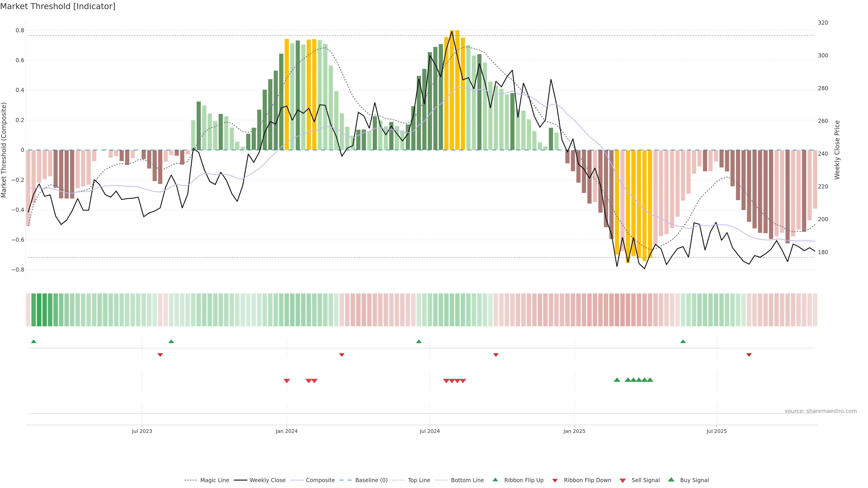Toggle the Top Line legend entry

click(419, 480)
